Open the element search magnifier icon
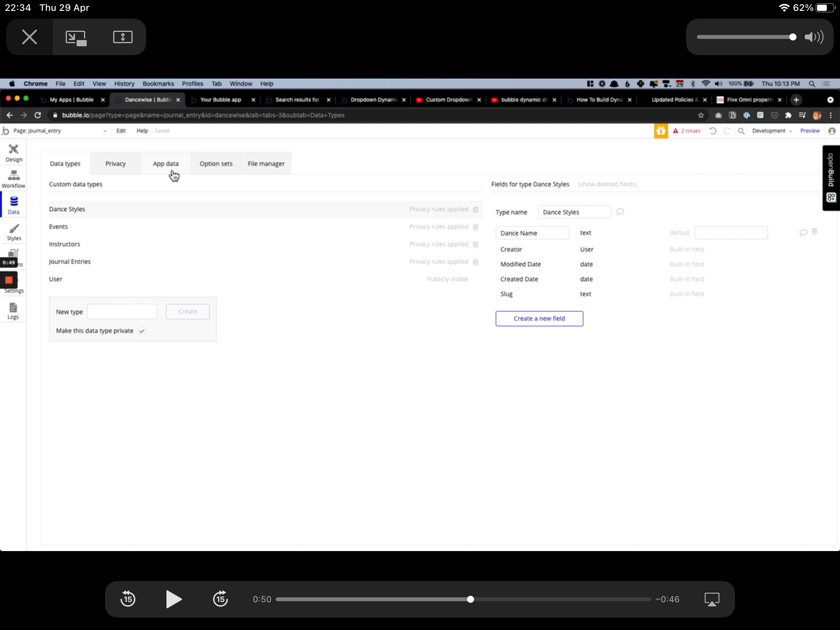The width and height of the screenshot is (840, 630). (x=741, y=131)
